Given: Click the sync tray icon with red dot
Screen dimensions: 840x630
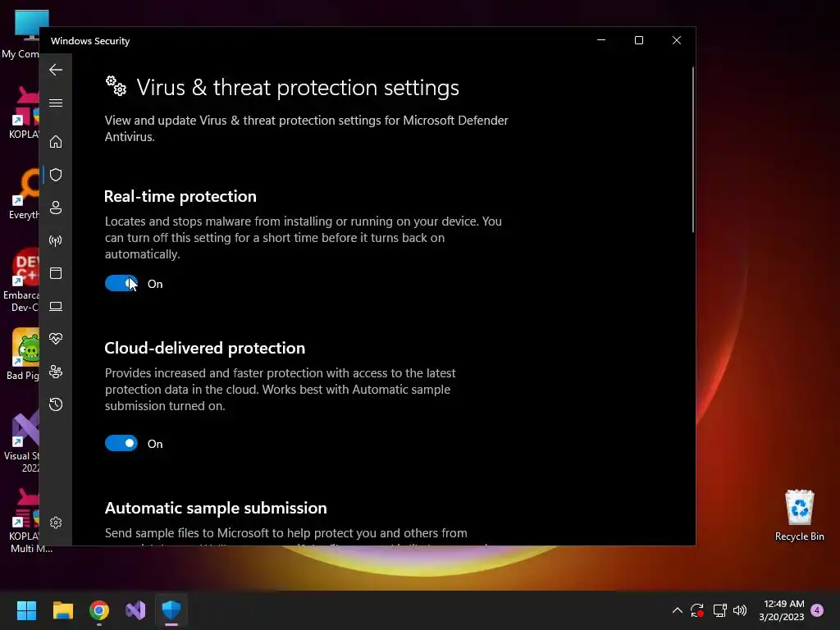Looking at the screenshot, I should [697, 610].
